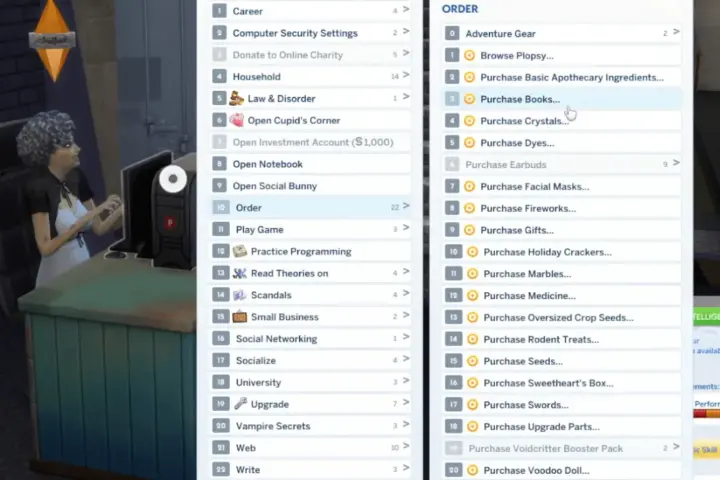Choose the Purchase Medicine... option
This screenshot has width=720, height=480.
click(x=562, y=295)
